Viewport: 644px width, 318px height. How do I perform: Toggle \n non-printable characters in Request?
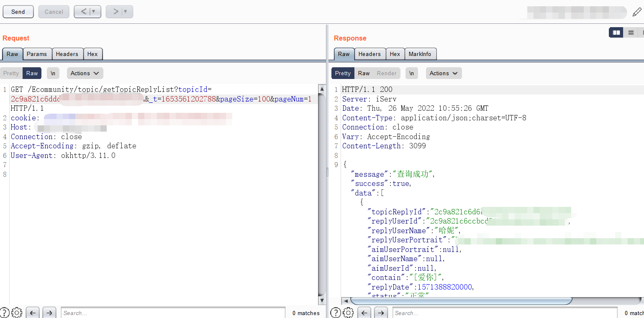click(x=53, y=73)
